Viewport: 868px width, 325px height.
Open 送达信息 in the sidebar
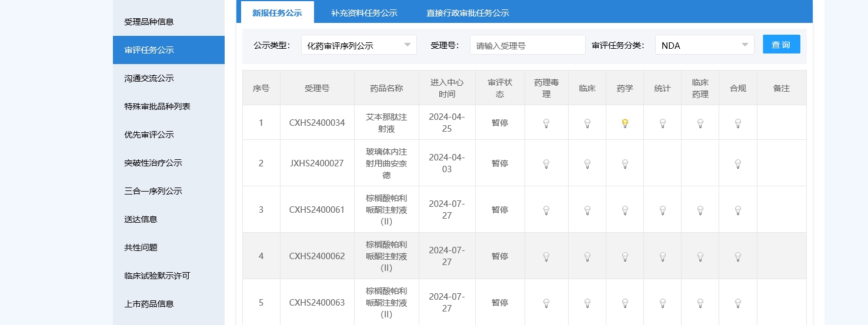[x=169, y=219]
